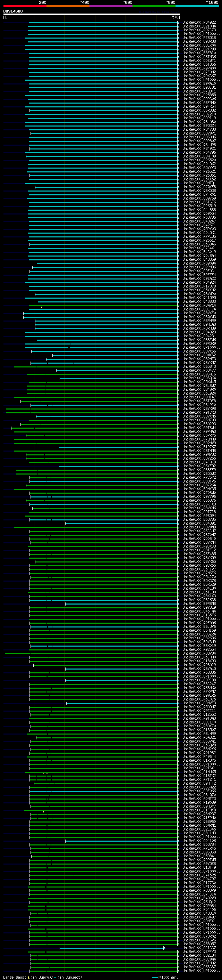The image size is (222, 980).
Task: Select hit label UniRef100_D0FHA2
Action: [199, 963]
